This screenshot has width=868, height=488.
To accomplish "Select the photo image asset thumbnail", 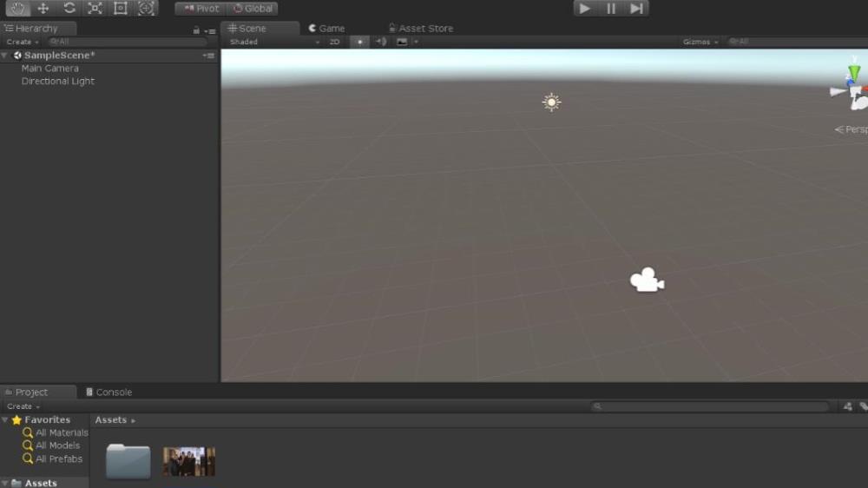I will pos(188,461).
